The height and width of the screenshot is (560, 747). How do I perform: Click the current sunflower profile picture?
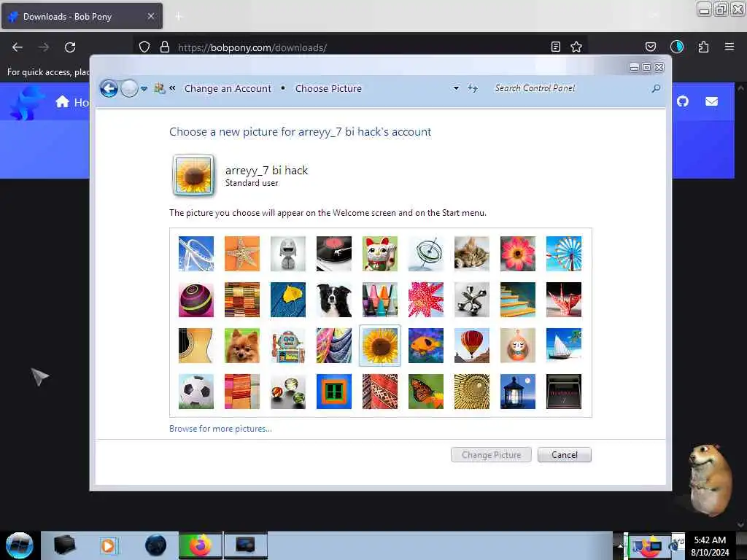click(x=193, y=175)
